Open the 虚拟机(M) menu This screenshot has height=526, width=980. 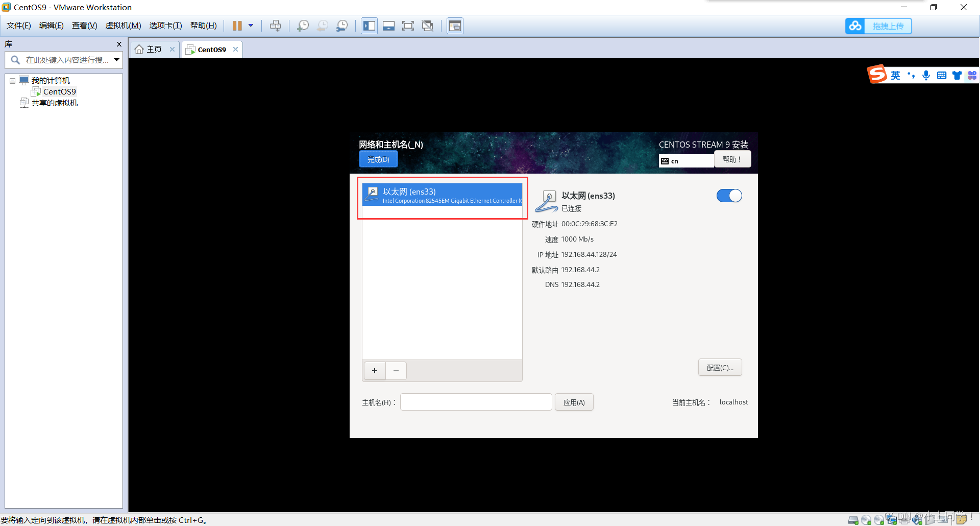coord(123,26)
